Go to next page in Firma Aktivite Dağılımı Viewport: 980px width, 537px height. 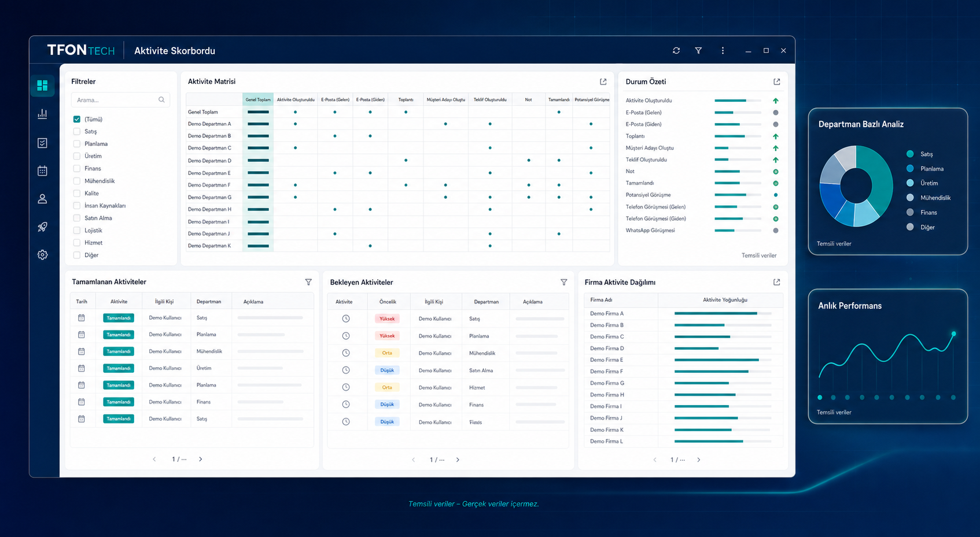click(x=699, y=460)
